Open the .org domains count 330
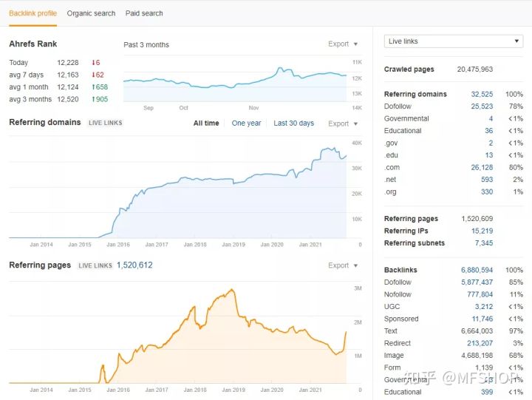This screenshot has height=400, width=532. 487,192
